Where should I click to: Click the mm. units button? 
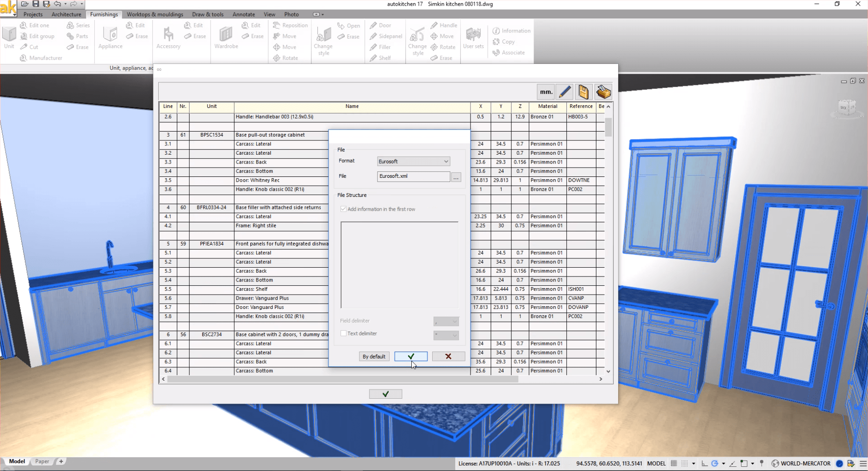(546, 92)
